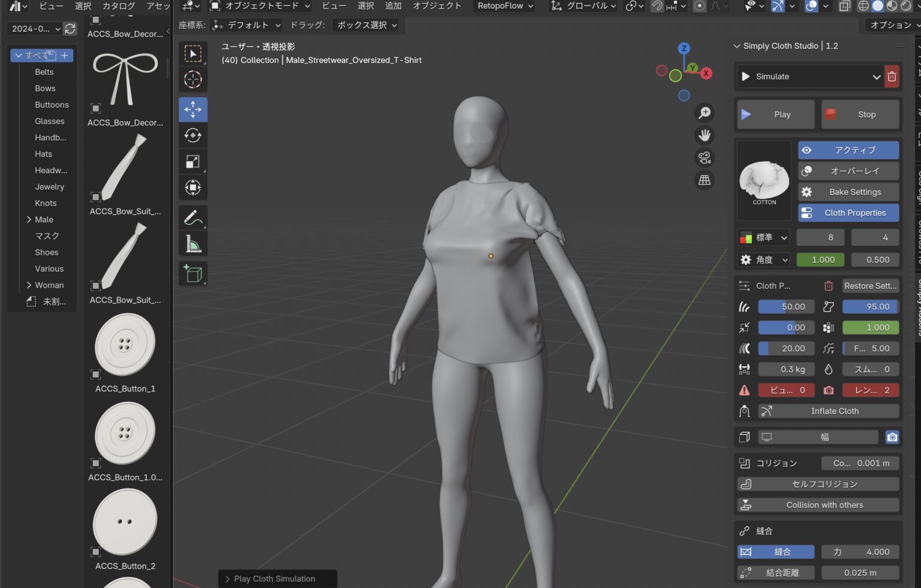Click the Zoom magnifier icon near the navigation gizmo
This screenshot has width=921, height=588.
tap(705, 113)
